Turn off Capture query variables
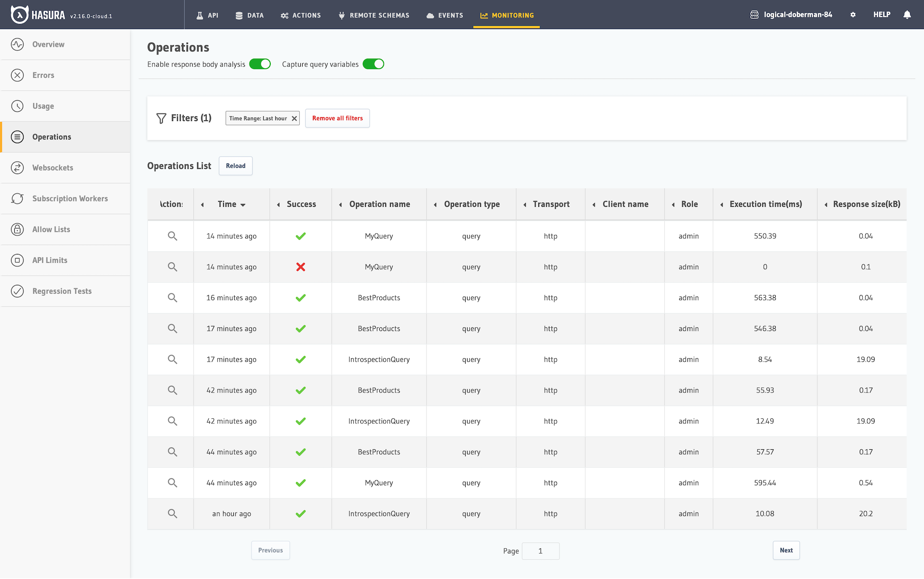 click(x=374, y=64)
